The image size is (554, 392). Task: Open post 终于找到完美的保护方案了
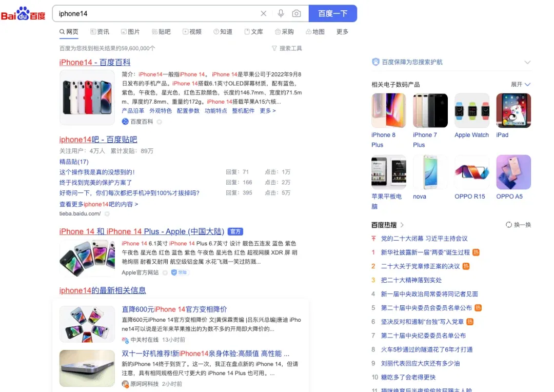95,183
